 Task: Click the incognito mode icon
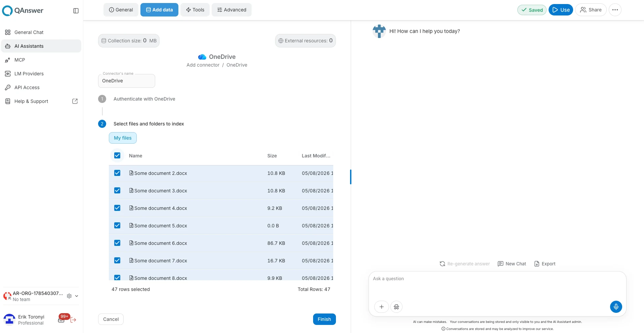pos(396,307)
